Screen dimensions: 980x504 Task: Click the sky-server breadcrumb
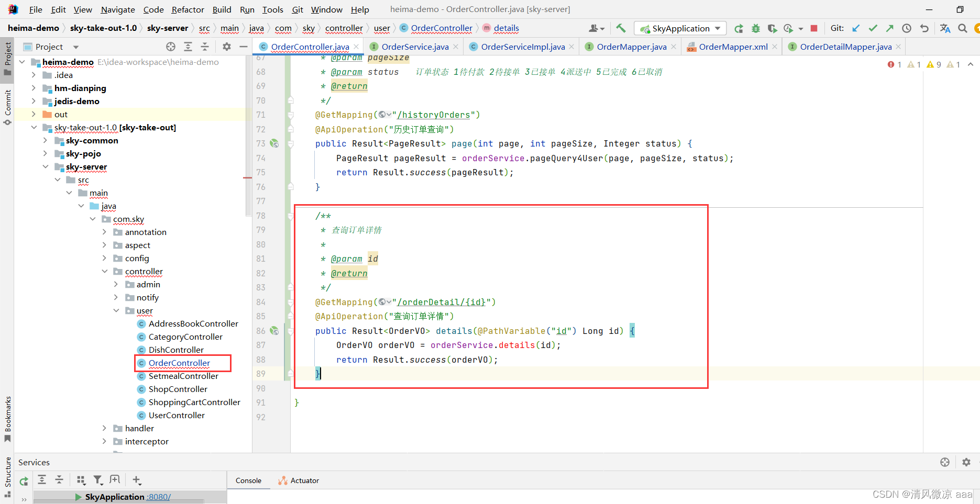pyautogui.click(x=167, y=28)
